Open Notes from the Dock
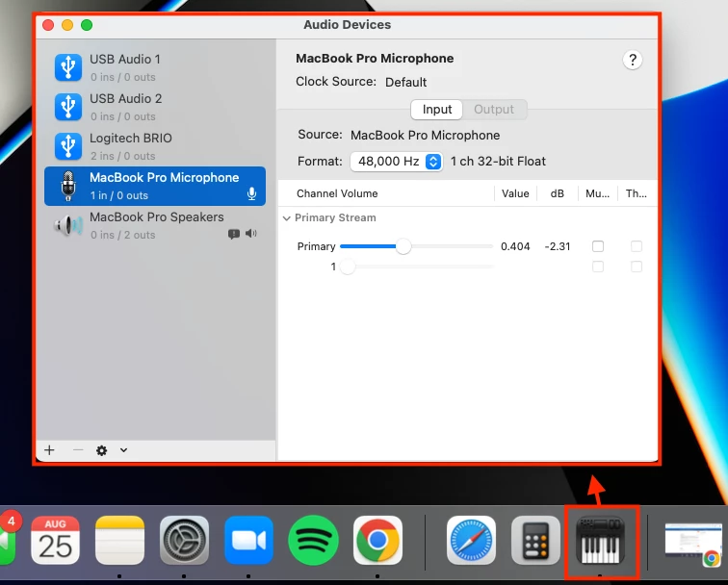728x585 pixels. [x=119, y=540]
